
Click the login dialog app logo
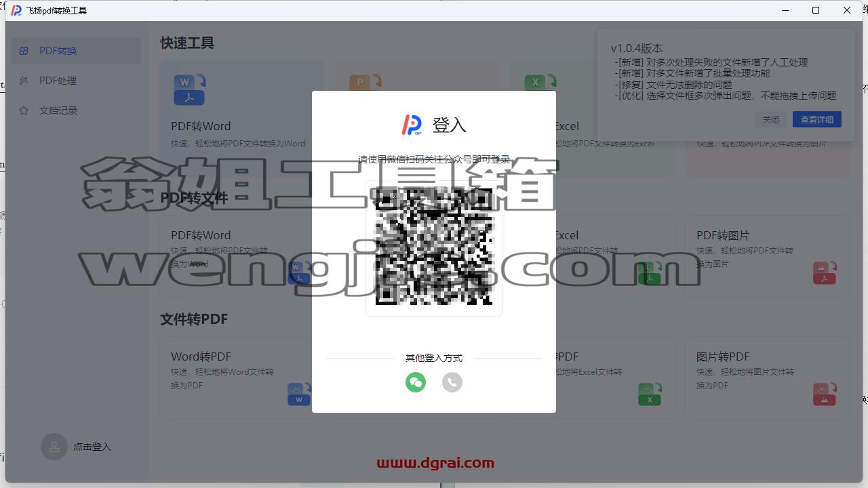412,125
